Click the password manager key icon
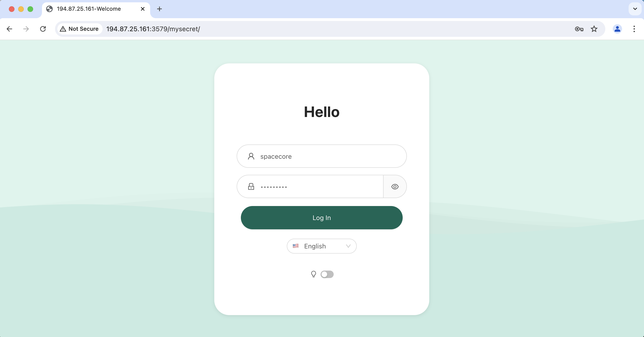644x337 pixels. [579, 29]
